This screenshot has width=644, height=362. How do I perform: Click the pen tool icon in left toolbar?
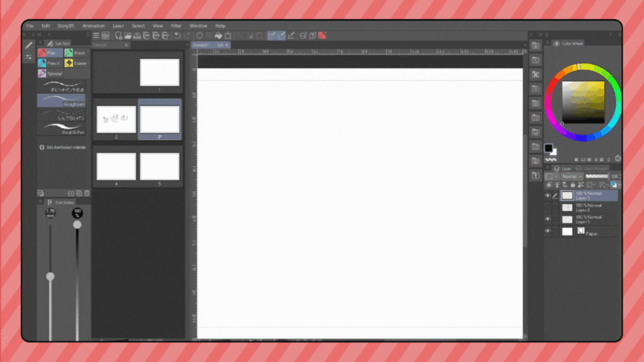[x=28, y=45]
